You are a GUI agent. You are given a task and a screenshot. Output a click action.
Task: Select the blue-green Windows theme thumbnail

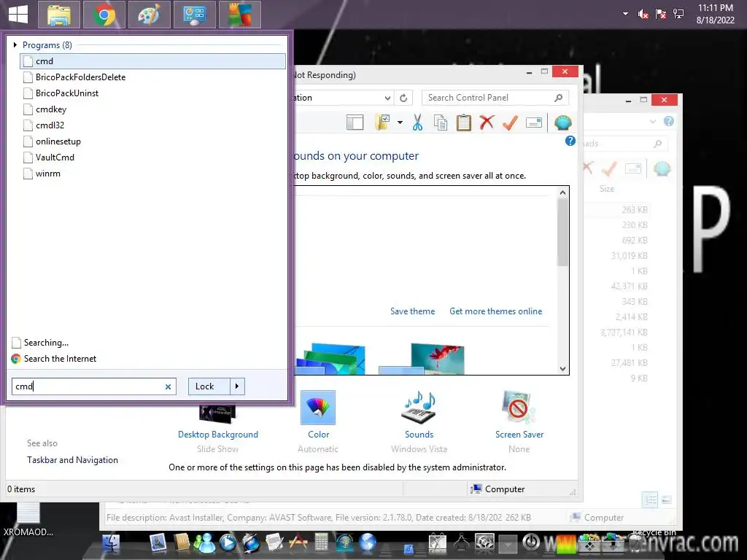330,359
